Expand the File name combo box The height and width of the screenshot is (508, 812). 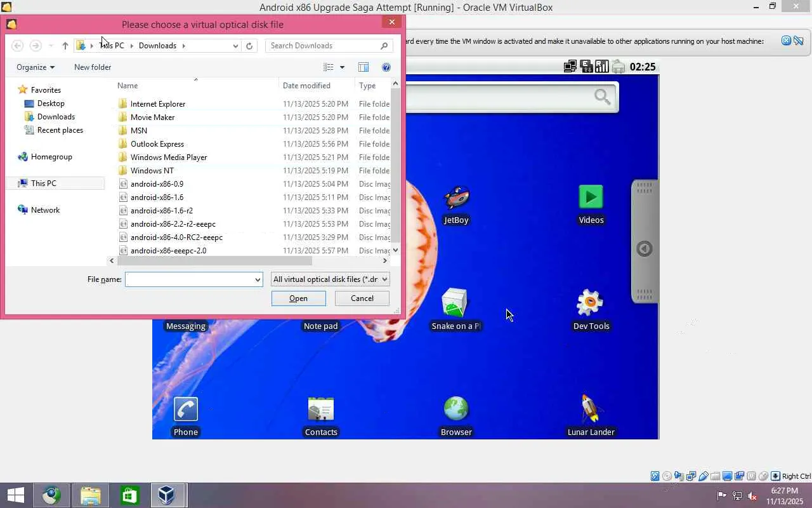[258, 279]
